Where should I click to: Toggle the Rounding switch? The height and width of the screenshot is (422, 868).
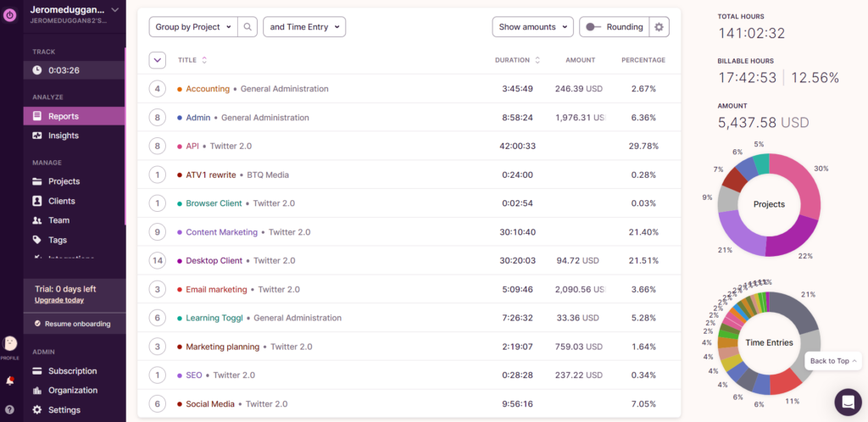tap(593, 27)
